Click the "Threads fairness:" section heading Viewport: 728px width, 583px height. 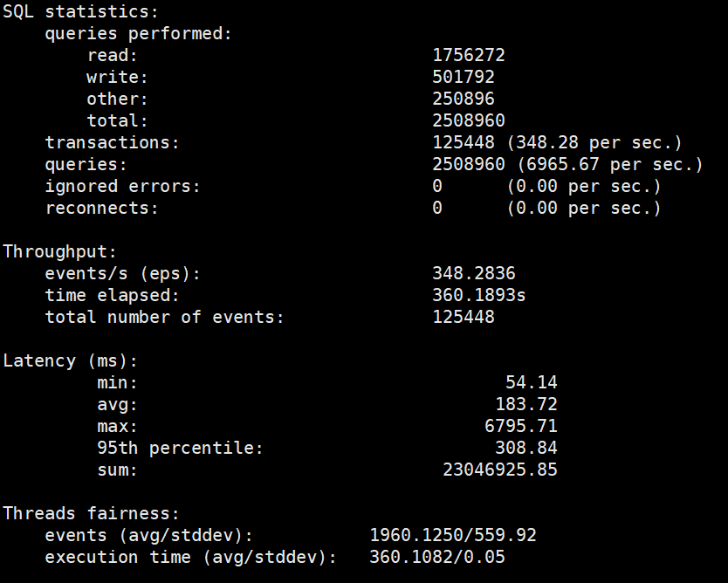click(92, 513)
